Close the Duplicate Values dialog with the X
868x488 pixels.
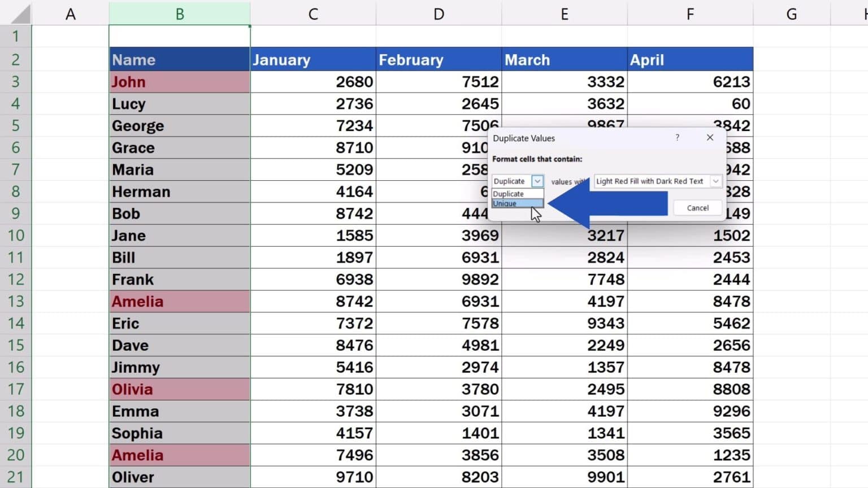[710, 137]
